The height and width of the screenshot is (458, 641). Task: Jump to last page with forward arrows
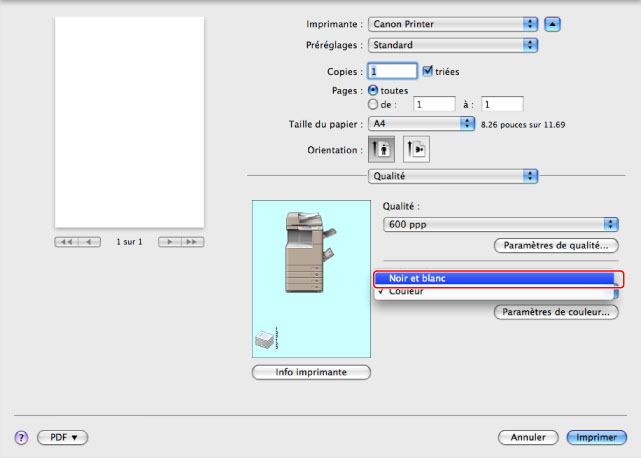click(x=191, y=242)
